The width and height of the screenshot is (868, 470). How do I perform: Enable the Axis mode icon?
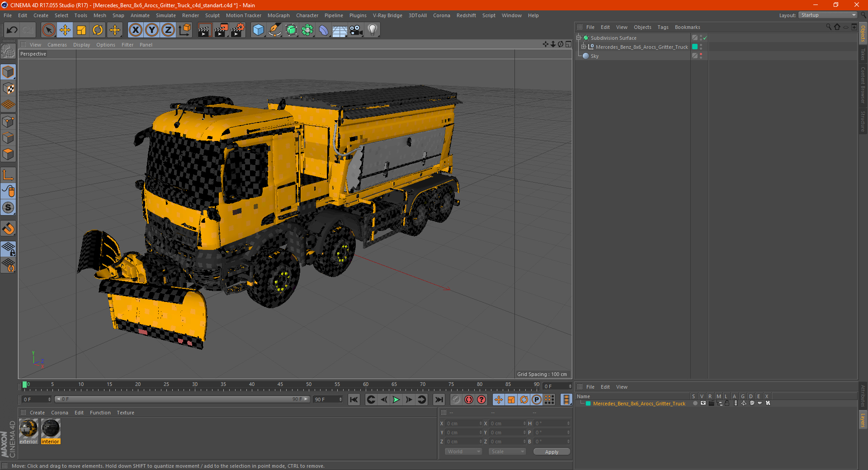(x=8, y=175)
